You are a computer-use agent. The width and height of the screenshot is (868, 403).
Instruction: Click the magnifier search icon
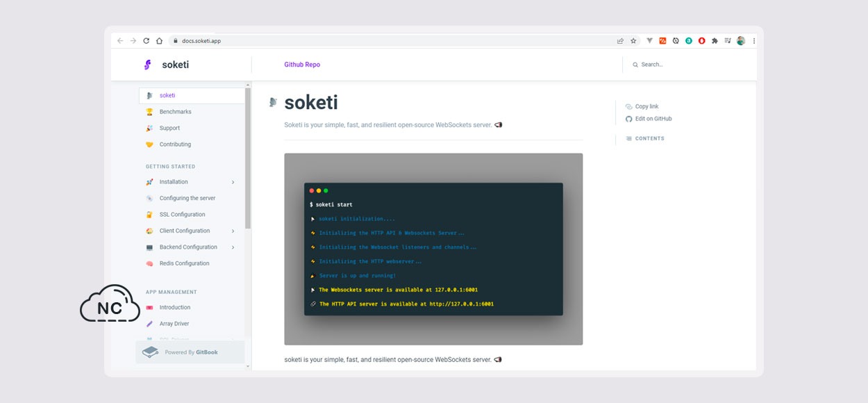pos(635,65)
